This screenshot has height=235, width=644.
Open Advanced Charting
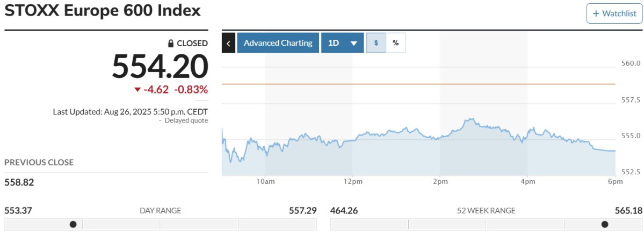[278, 43]
